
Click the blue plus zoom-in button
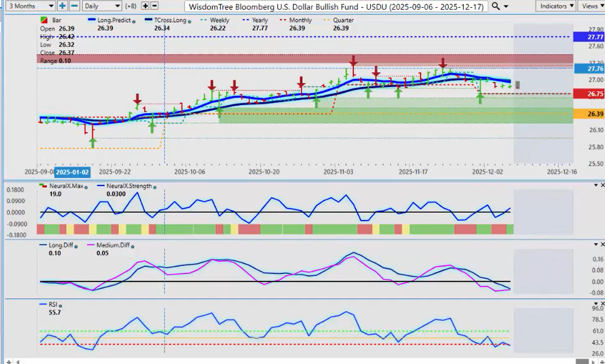click(63, 5)
